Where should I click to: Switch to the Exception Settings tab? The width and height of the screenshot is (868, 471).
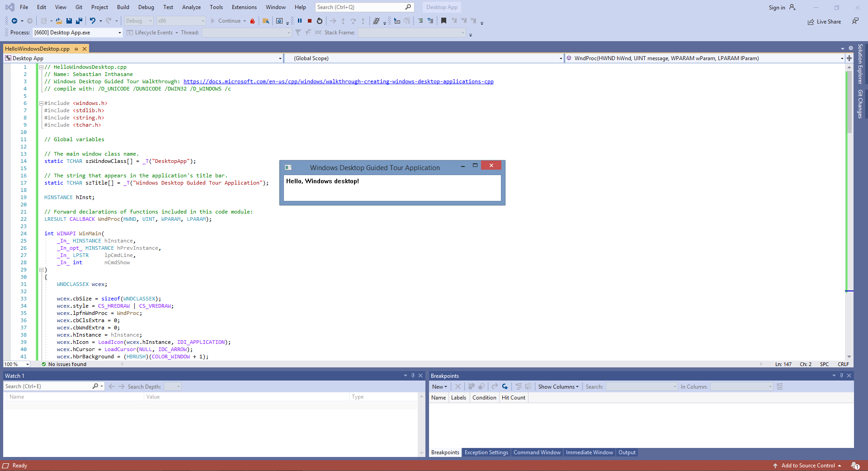pos(486,452)
